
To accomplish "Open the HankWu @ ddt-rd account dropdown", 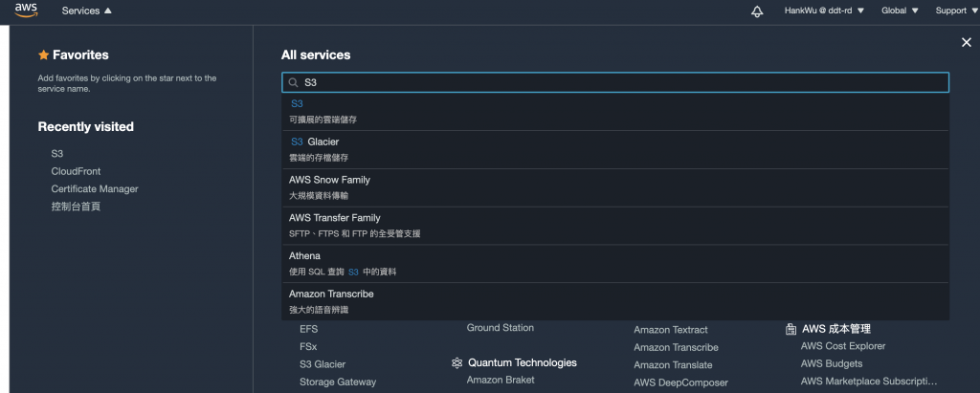I will (824, 11).
